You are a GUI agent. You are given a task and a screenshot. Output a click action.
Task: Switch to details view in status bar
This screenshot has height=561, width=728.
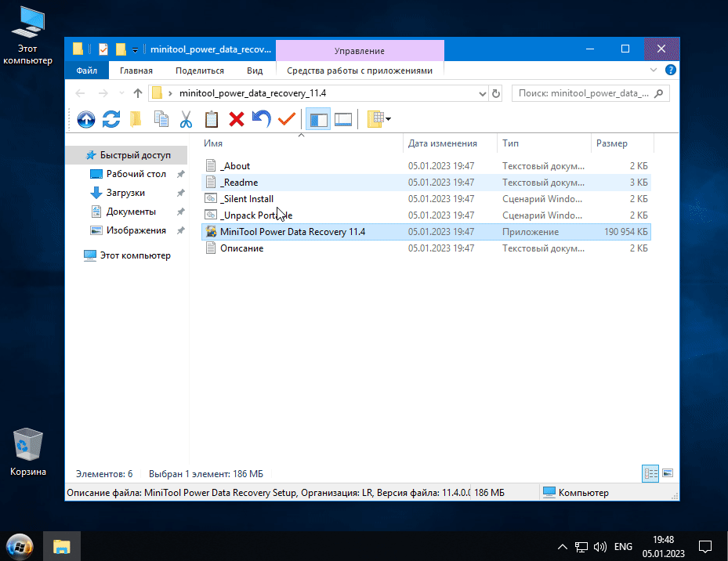[x=650, y=474]
